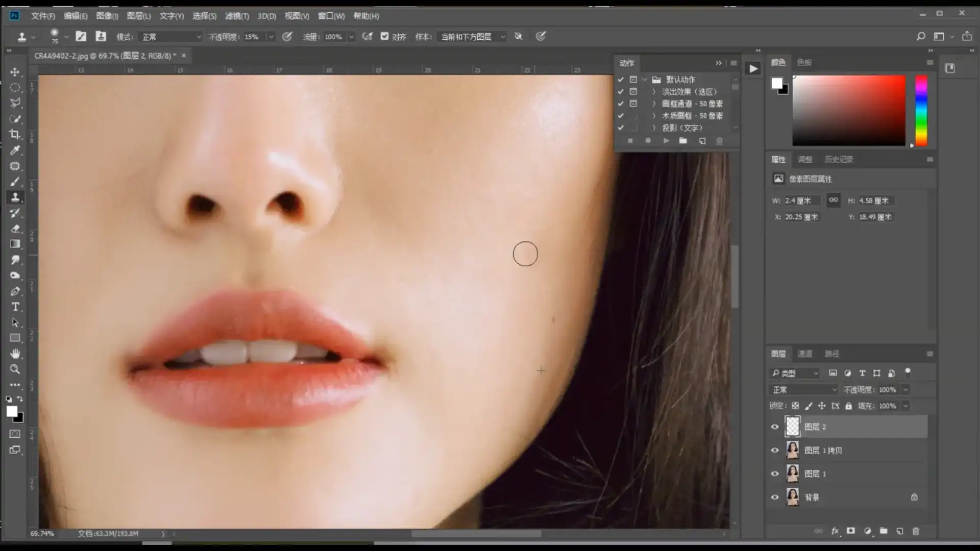This screenshot has width=980, height=551.
Task: Click the add layer mask icon
Action: point(850,531)
